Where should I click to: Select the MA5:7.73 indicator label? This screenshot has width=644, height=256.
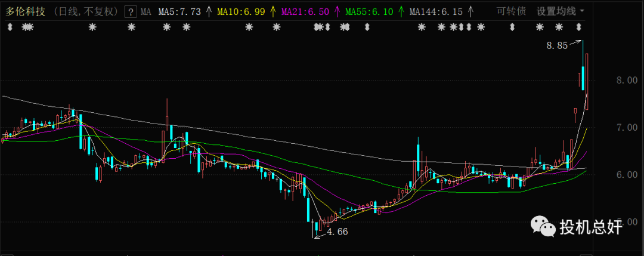pyautogui.click(x=179, y=11)
